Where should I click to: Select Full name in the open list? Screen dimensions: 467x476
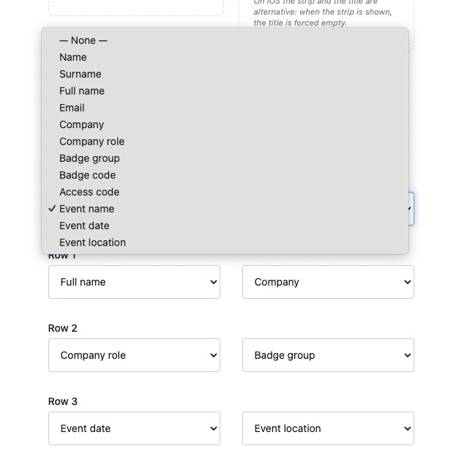pyautogui.click(x=225, y=91)
